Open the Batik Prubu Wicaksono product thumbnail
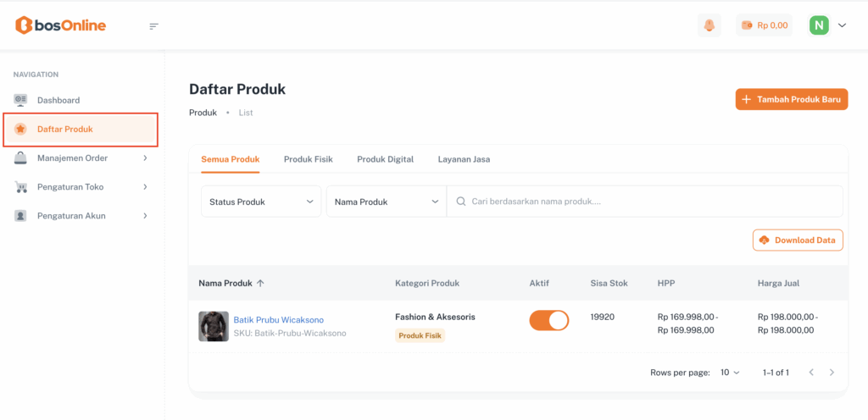868x420 pixels. (214, 326)
